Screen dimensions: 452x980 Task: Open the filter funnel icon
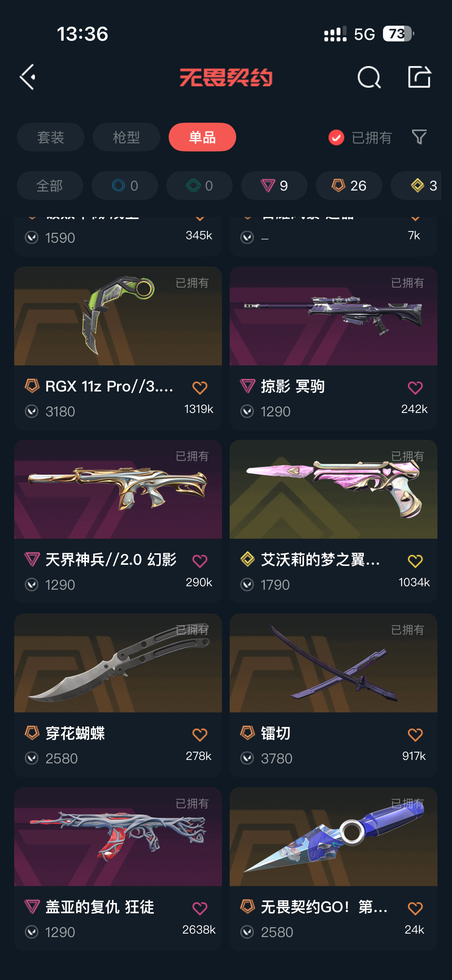coord(419,137)
